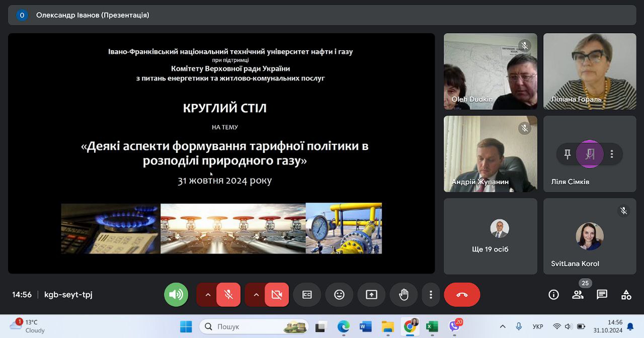Open the emoji reactions panel
The image size is (644, 338).
click(x=339, y=295)
